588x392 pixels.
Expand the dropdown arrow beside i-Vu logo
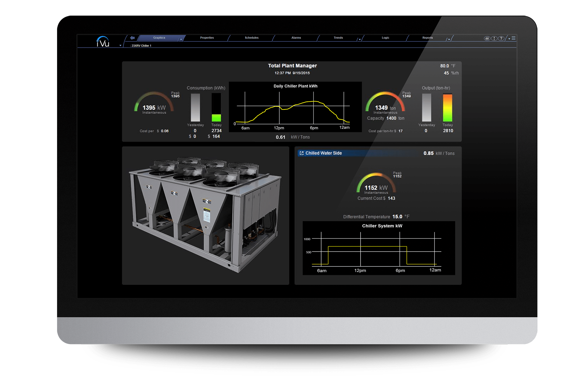(x=120, y=46)
